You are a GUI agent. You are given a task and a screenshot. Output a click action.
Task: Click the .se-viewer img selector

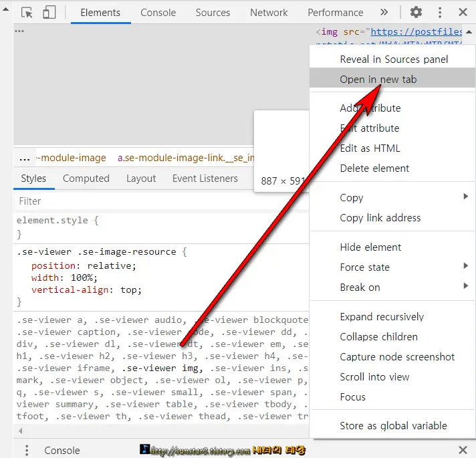point(162,368)
